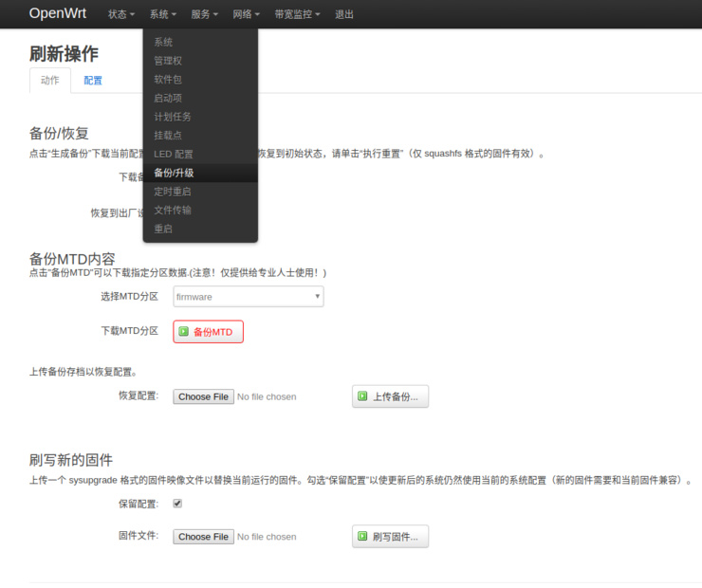Switch to the 配置 tab
The height and width of the screenshot is (588, 702).
[x=93, y=81]
